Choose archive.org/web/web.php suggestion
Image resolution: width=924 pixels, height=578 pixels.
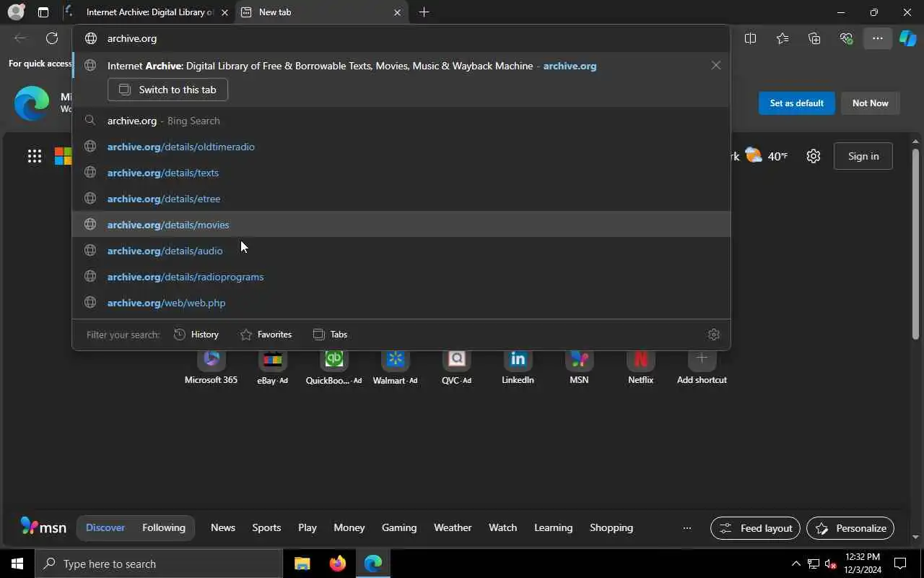(401, 303)
